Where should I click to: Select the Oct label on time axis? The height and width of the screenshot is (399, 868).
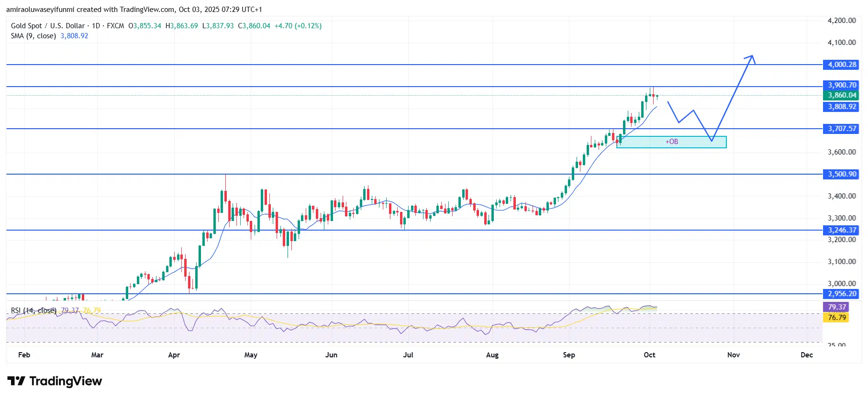(x=649, y=355)
